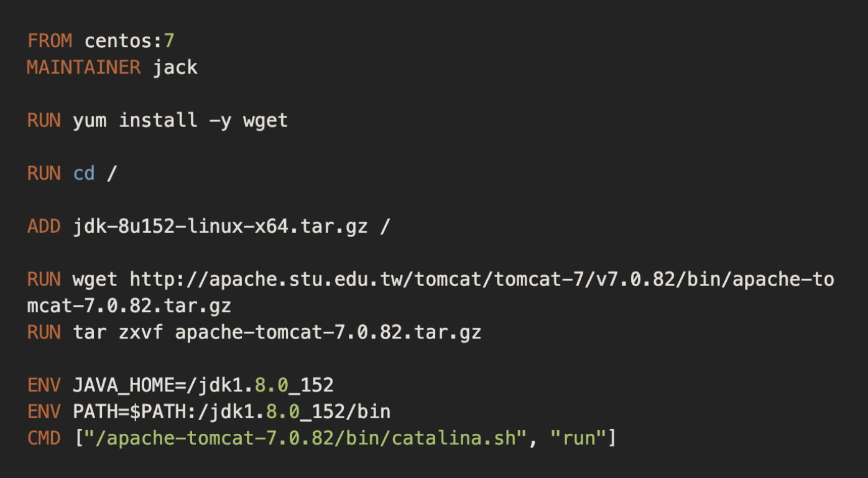Click the ENV keyword on the JAVA_HOME line
Image resolution: width=868 pixels, height=478 pixels.
coord(44,385)
